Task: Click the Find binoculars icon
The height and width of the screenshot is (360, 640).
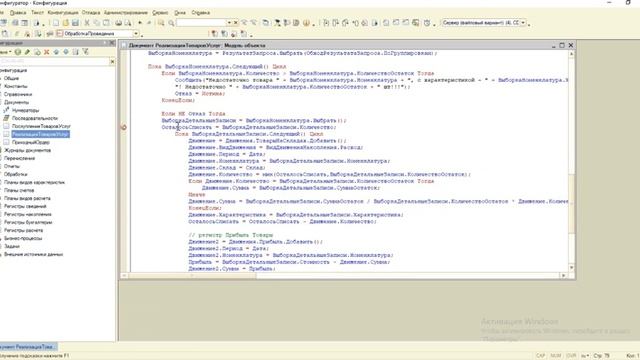Action: [162, 23]
